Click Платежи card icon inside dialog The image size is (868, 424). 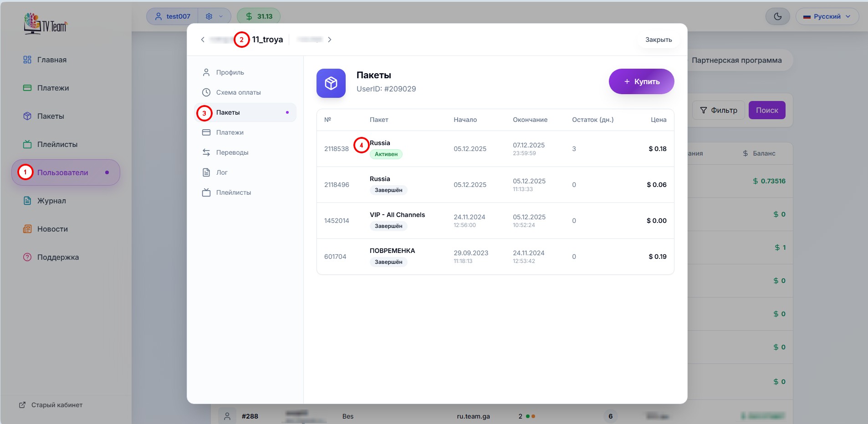click(206, 132)
